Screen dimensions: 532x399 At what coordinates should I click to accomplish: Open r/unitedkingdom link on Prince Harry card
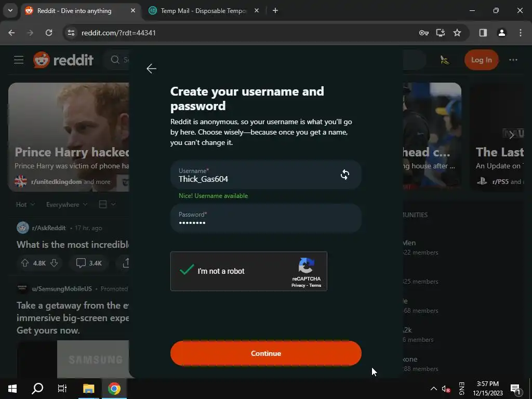click(x=56, y=182)
